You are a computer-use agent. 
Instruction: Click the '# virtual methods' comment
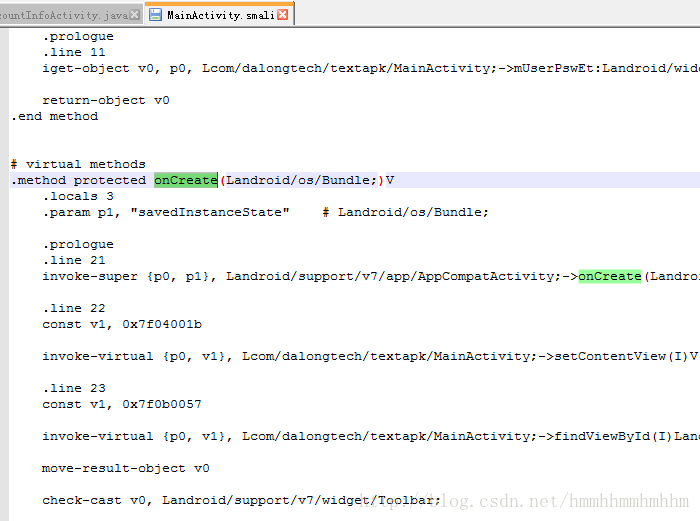[x=78, y=164]
